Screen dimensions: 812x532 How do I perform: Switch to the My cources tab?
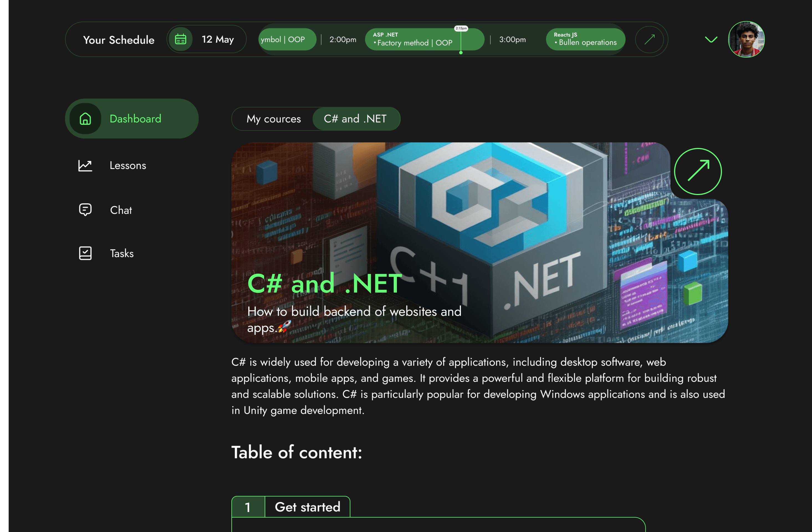point(274,119)
